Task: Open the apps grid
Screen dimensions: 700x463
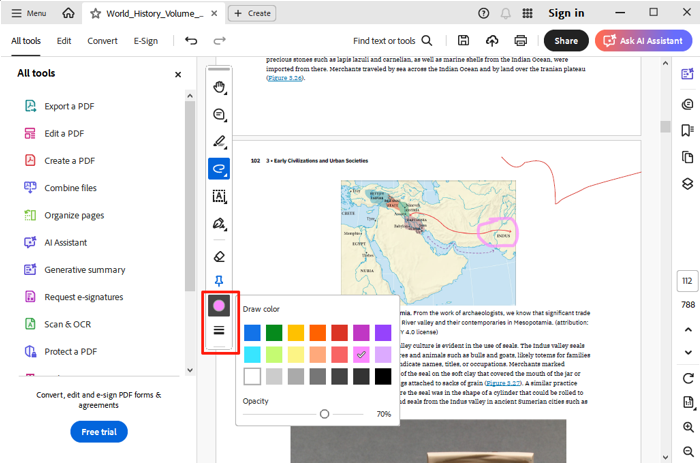Action: [x=527, y=13]
